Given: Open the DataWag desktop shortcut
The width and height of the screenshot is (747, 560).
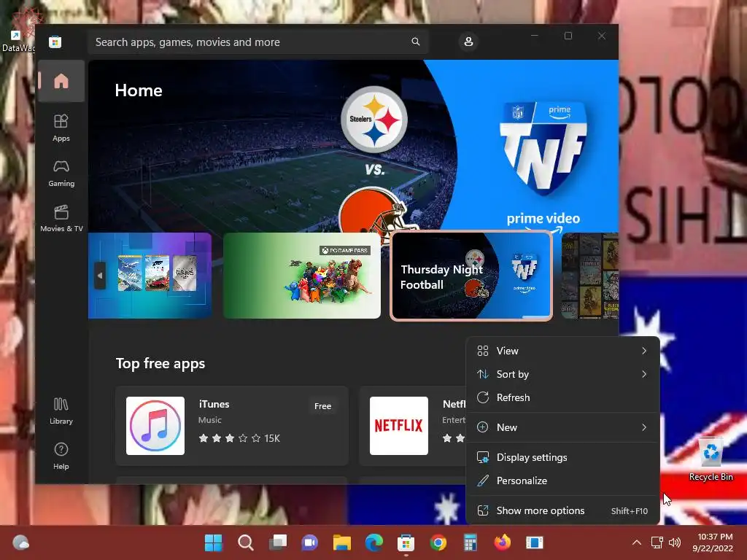Looking at the screenshot, I should [18, 31].
